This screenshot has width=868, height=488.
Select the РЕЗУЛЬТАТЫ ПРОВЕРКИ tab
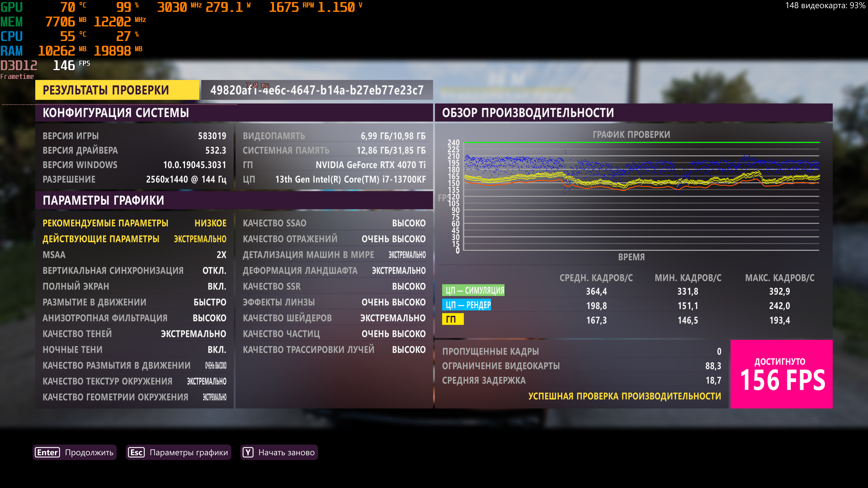pos(117,90)
